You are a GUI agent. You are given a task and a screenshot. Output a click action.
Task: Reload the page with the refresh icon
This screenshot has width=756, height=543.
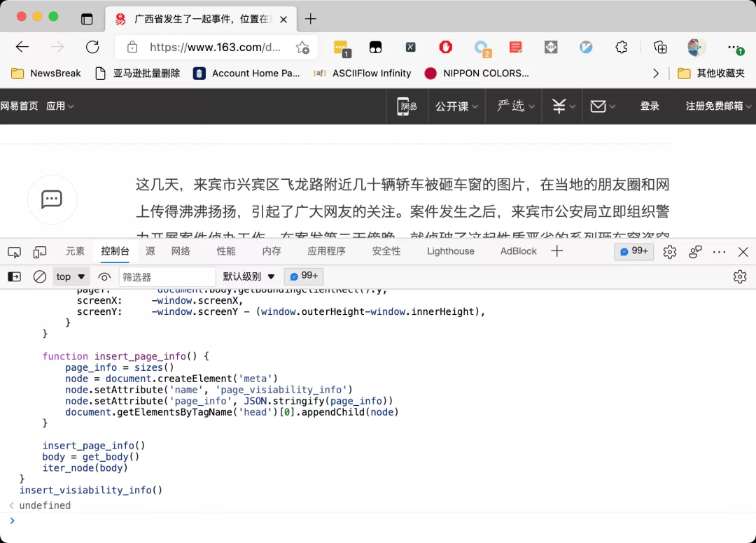(92, 47)
